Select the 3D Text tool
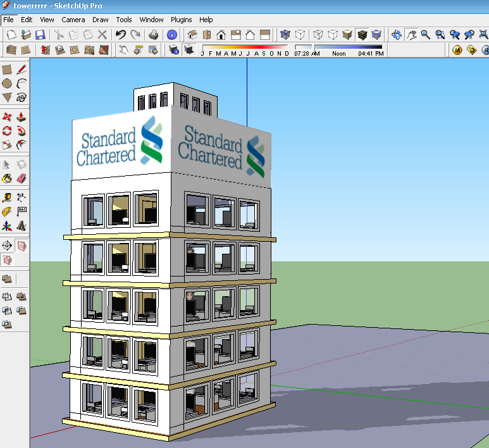 click(22, 226)
